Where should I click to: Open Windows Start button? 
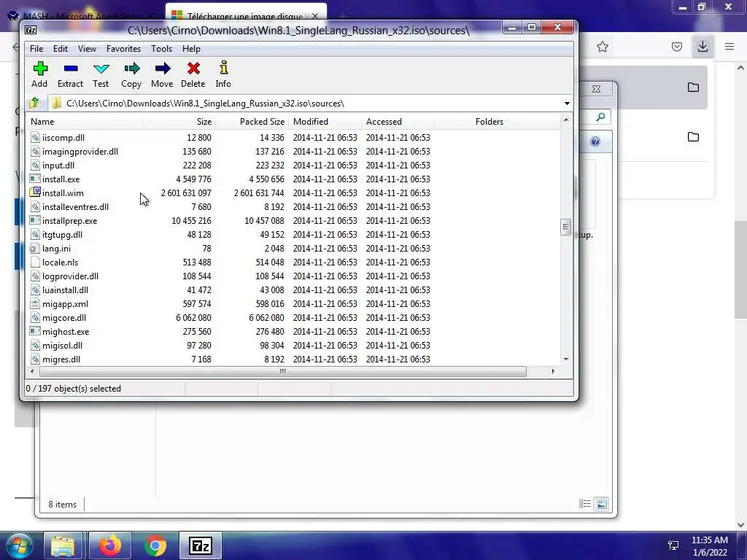click(19, 545)
